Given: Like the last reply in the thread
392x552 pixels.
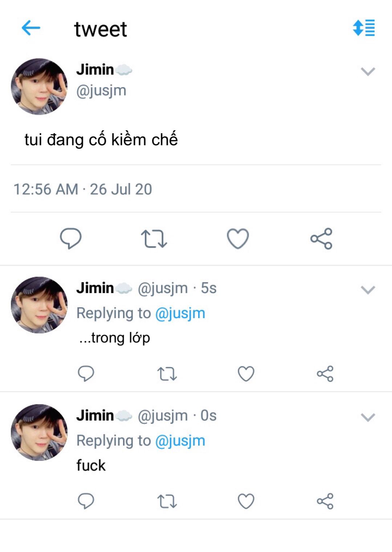Looking at the screenshot, I should pos(246,501).
